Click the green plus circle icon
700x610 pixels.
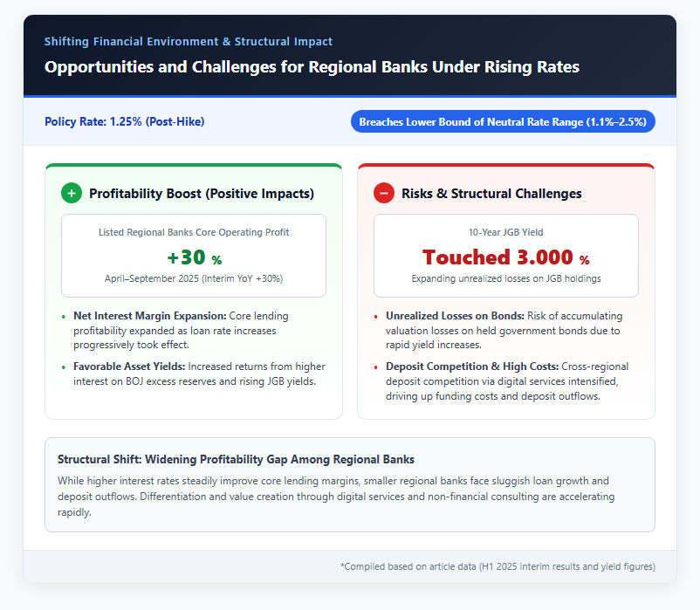(72, 193)
